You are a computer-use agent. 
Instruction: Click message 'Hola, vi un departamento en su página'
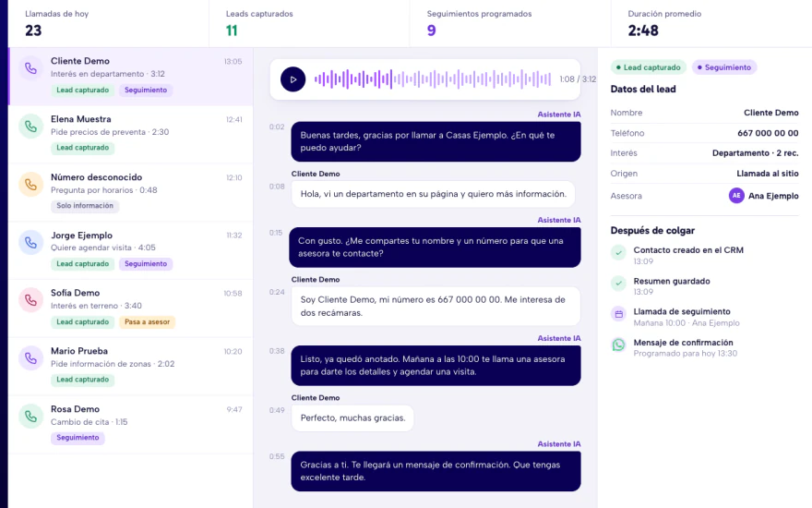tap(433, 194)
